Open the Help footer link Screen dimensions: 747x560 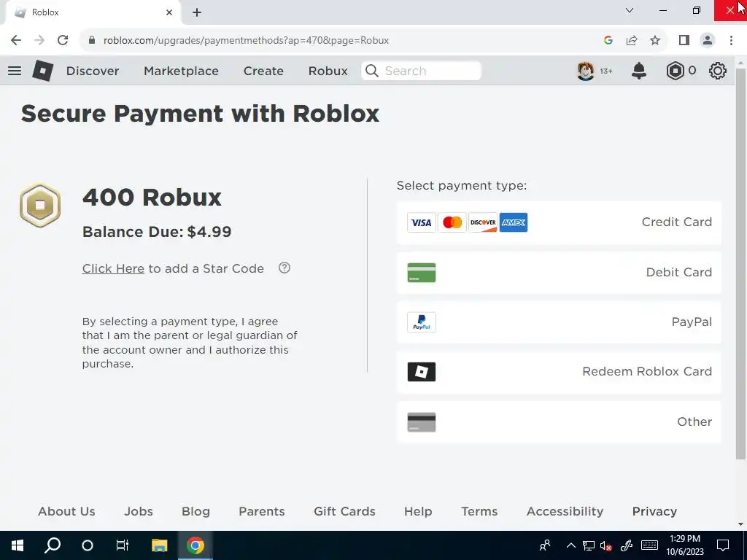(418, 511)
